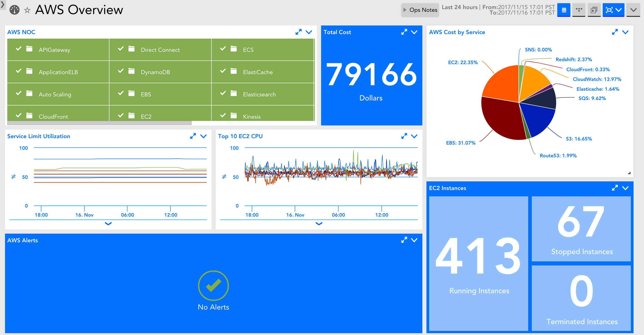The image size is (644, 335).
Task: Open the three-dots dashboard options button
Action: (x=579, y=10)
